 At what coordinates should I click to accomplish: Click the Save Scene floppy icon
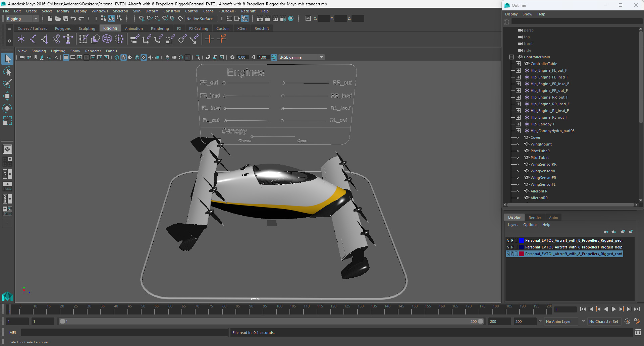(x=66, y=18)
